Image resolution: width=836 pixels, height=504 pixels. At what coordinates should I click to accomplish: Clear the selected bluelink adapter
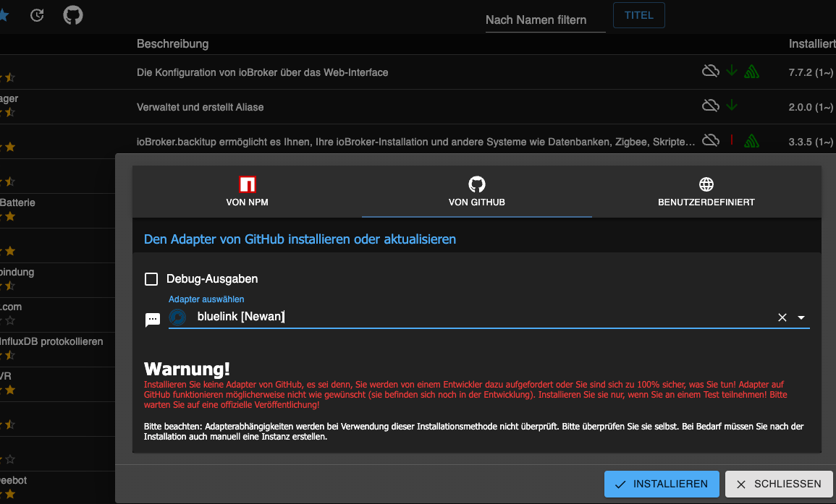[x=782, y=317]
